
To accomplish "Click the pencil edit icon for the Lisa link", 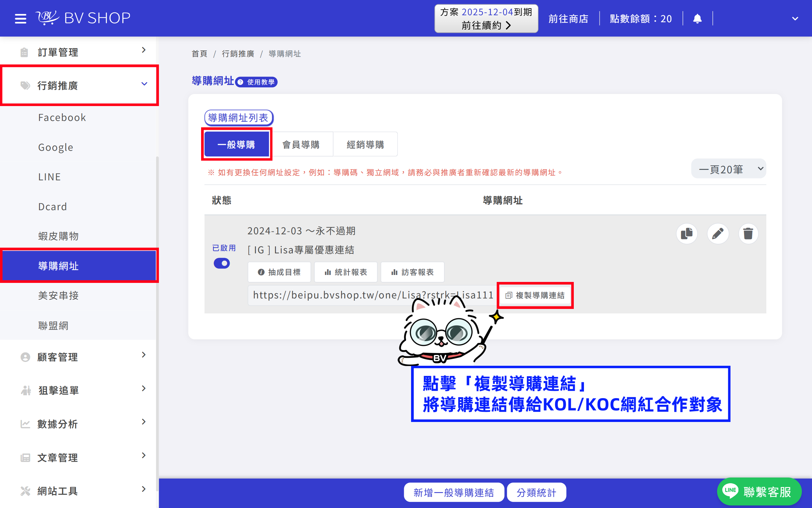I will coord(717,233).
